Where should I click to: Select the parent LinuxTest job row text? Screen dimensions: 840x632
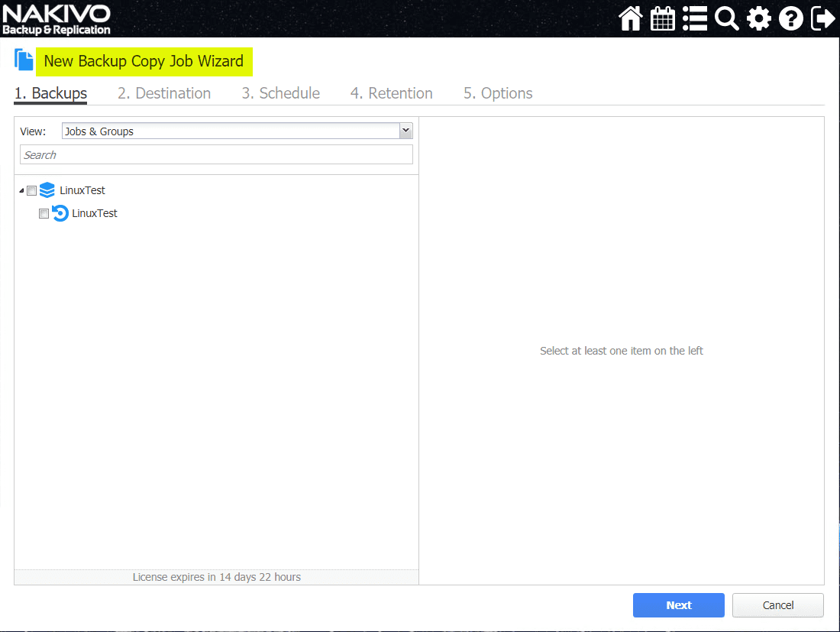tap(82, 190)
